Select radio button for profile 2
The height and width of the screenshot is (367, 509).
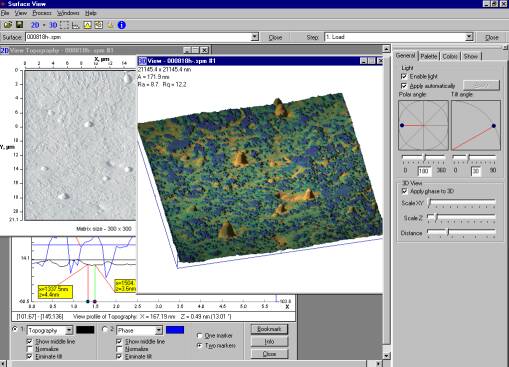[x=105, y=329]
